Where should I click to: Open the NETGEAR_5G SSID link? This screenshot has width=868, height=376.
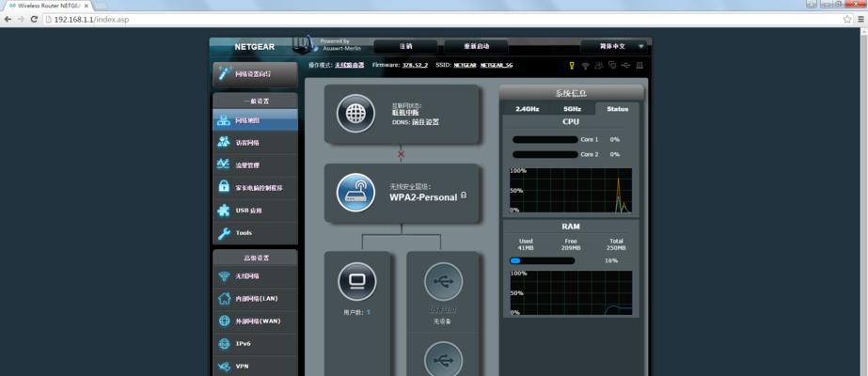[497, 65]
